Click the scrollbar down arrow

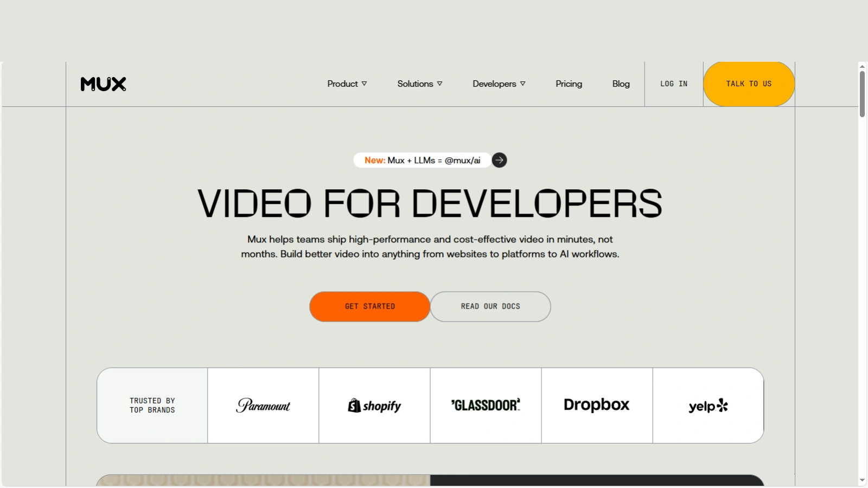(862, 480)
